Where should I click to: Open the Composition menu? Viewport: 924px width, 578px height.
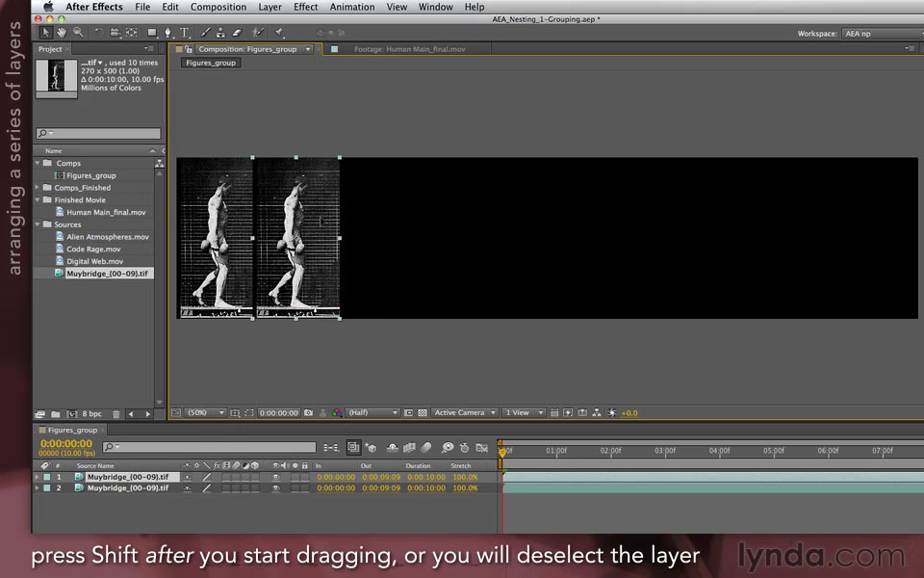click(218, 7)
